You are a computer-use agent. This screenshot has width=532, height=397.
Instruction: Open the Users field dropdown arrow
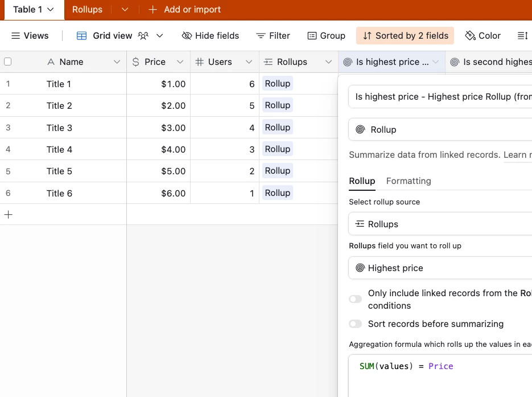tap(249, 62)
